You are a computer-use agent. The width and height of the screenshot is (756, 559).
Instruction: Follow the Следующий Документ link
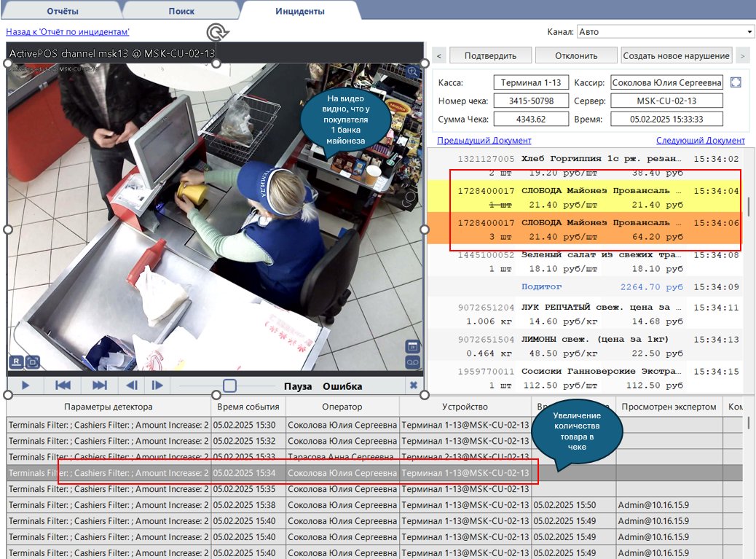[700, 140]
